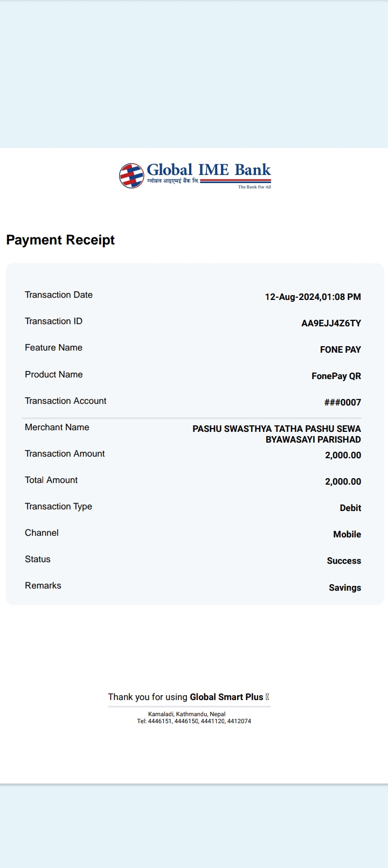This screenshot has width=388, height=868.
Task: Click the Global IME Bank logo
Action: (195, 176)
